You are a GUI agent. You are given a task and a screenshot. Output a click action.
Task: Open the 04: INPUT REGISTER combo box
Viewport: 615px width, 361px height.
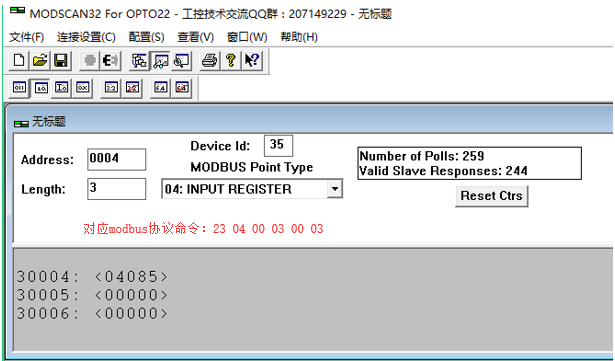point(252,189)
